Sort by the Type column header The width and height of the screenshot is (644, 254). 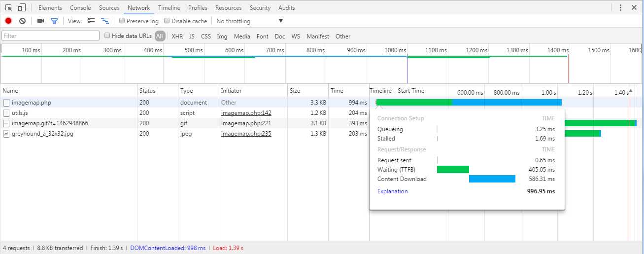(x=199, y=91)
